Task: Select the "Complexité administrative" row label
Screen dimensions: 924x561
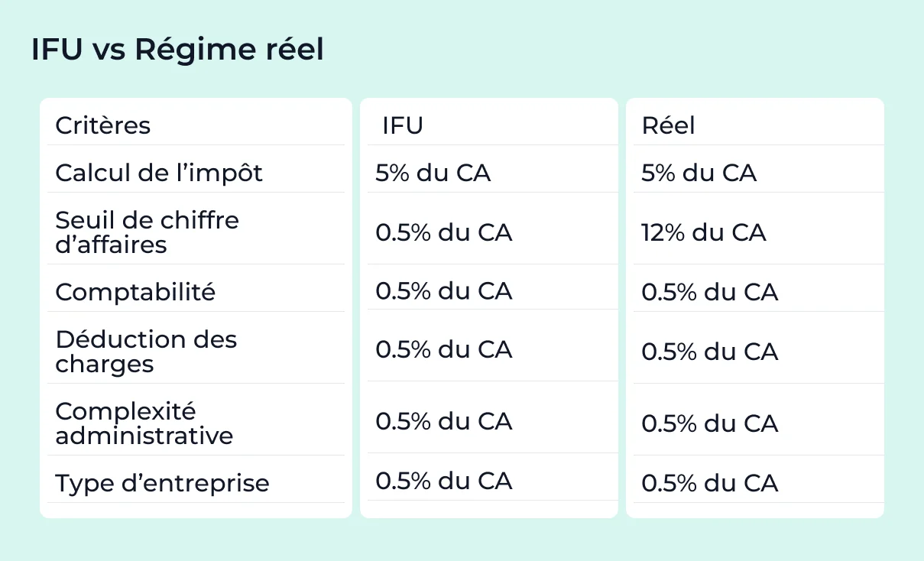Action: point(144,423)
